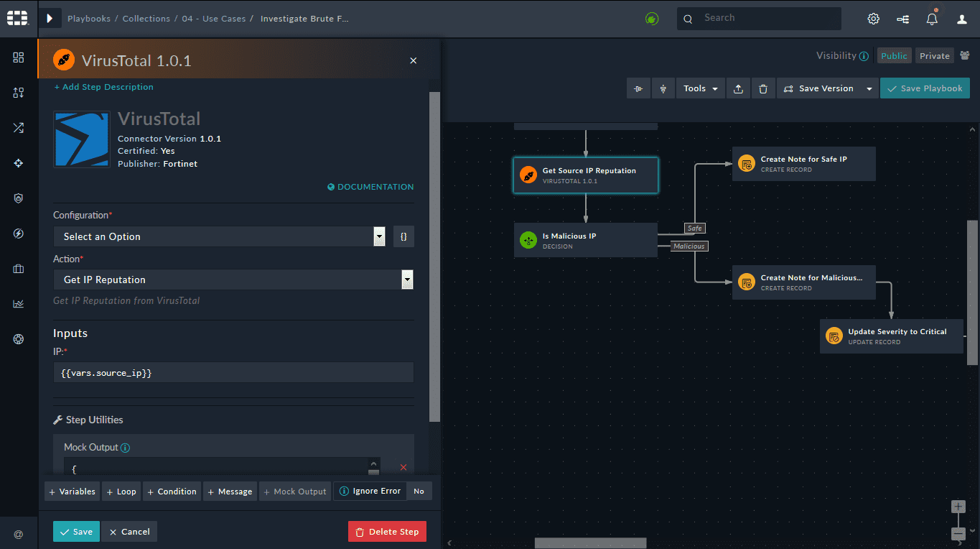Click the group users icon beside Private
Image resolution: width=980 pixels, height=549 pixels.
point(964,55)
